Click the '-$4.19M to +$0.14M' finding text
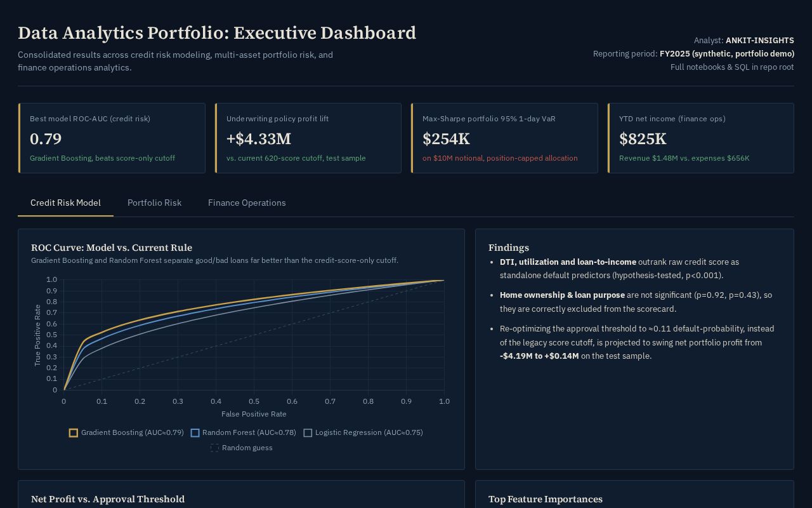The height and width of the screenshot is (508, 812). click(x=539, y=356)
